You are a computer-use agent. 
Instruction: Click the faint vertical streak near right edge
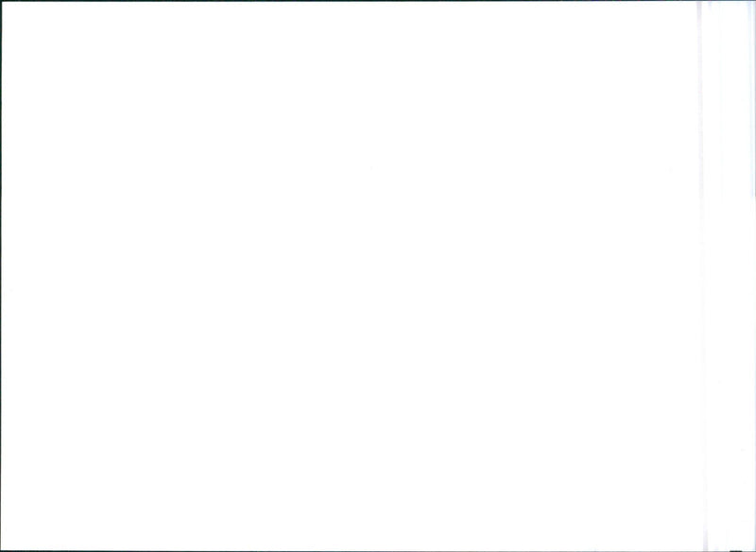coord(701,275)
